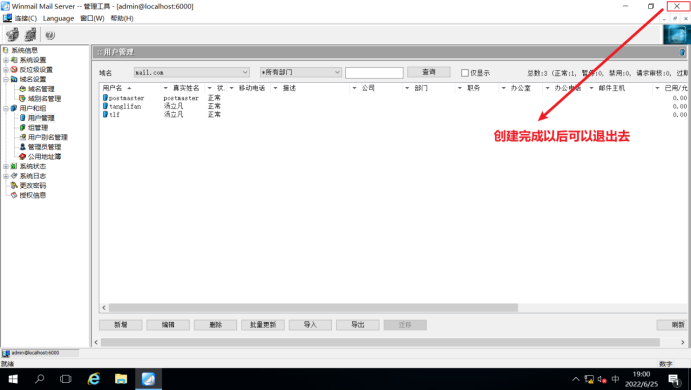Click the 编辑 edit button

(x=168, y=325)
